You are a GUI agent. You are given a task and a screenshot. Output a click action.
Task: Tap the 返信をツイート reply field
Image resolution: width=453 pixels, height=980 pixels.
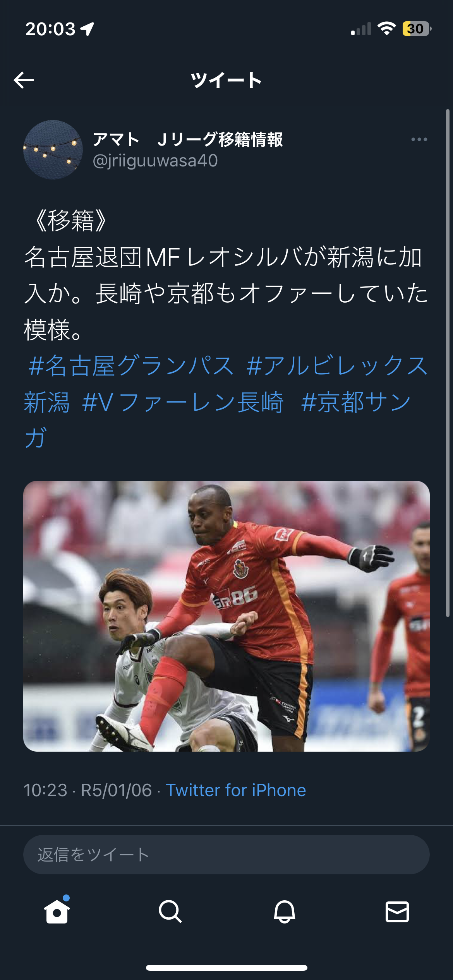(226, 855)
